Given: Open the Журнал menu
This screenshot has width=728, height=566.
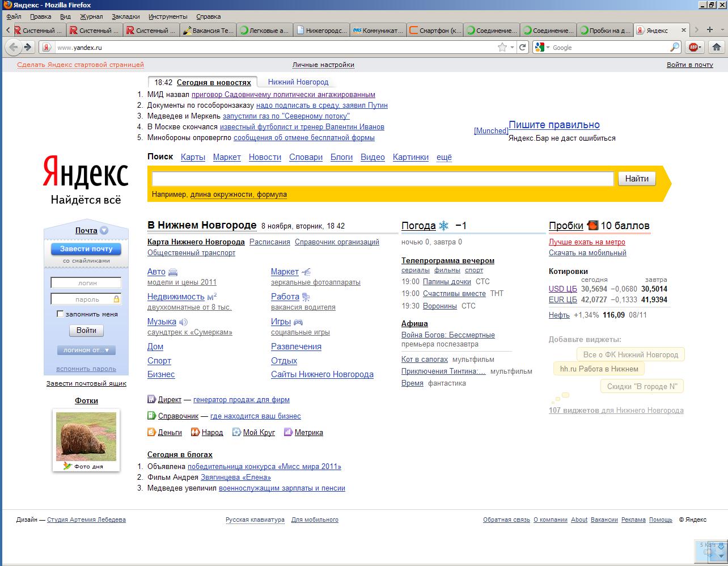Looking at the screenshot, I should coord(91,16).
